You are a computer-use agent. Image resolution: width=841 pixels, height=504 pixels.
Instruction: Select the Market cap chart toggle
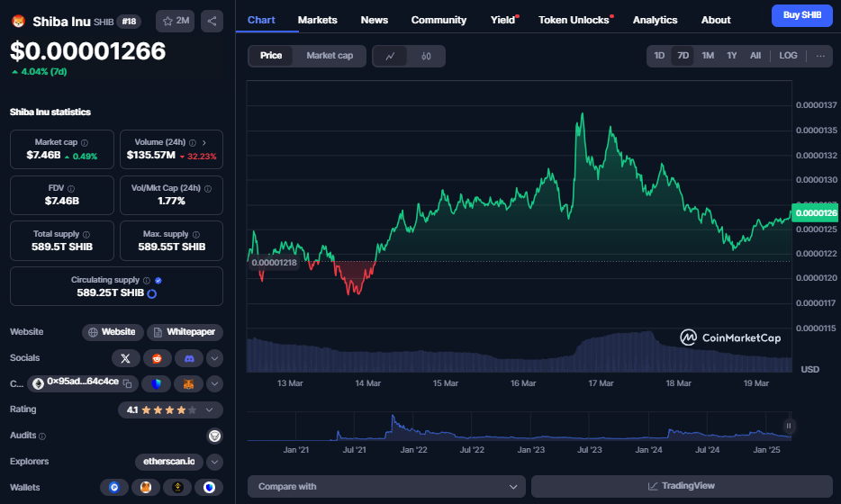coord(330,56)
